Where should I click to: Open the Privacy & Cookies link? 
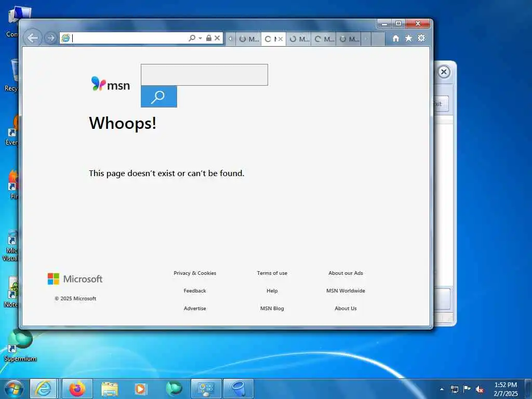(195, 273)
